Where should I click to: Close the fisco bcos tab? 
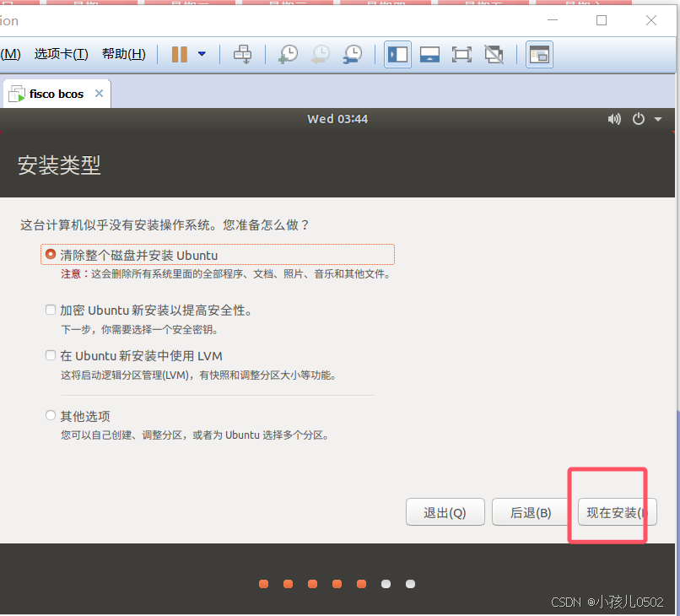99,94
